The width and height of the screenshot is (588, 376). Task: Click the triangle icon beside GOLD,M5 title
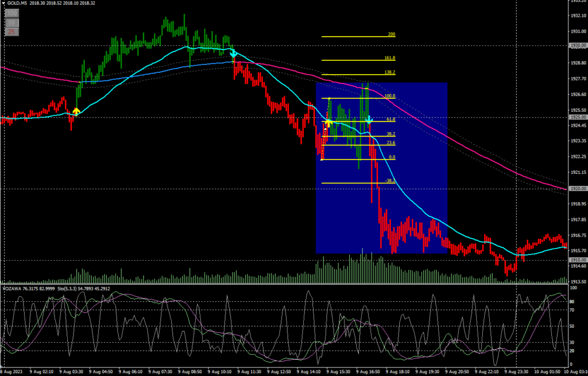point(3,3)
